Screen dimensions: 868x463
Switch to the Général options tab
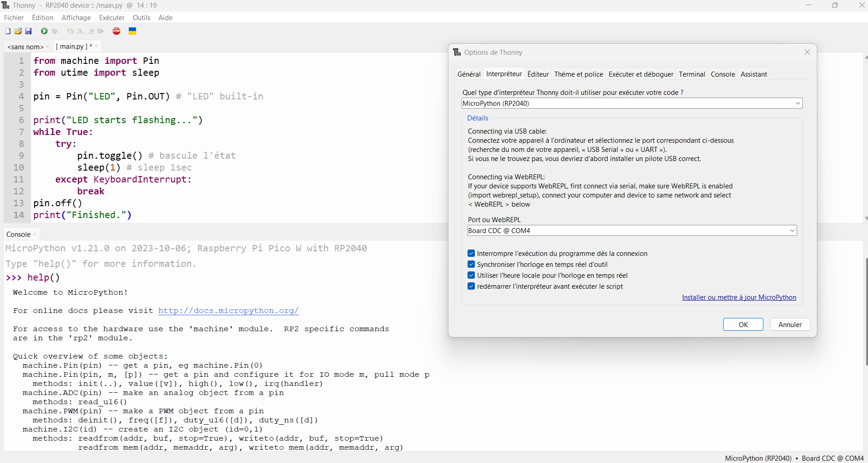469,74
